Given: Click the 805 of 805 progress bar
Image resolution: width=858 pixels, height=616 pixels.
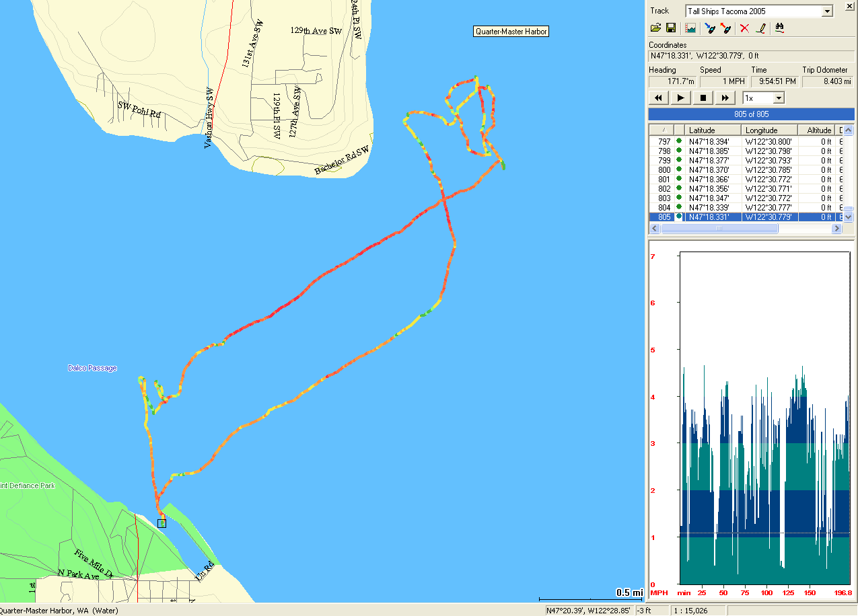Looking at the screenshot, I should [x=751, y=114].
